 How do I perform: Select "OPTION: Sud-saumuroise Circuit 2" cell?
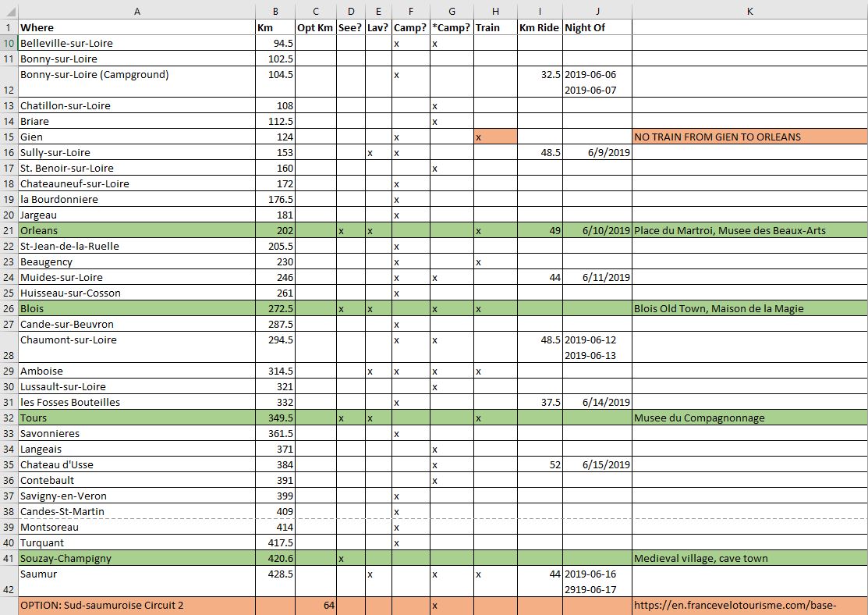point(136,605)
